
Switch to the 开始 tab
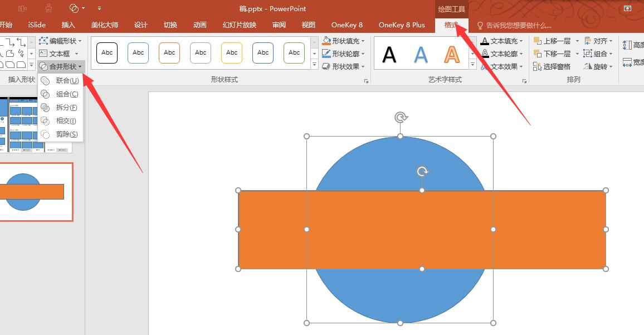point(6,25)
